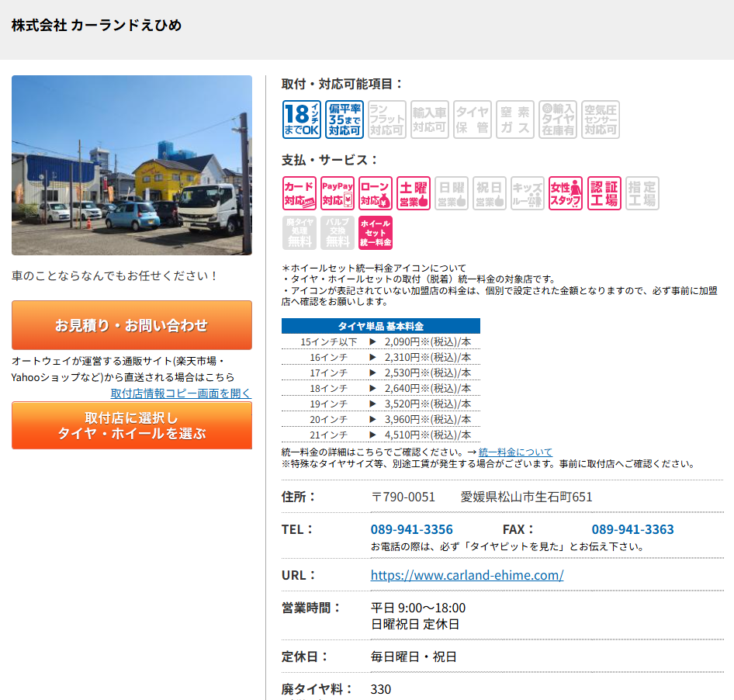Click the greyed バルブ交換無料 icon

tap(338, 233)
